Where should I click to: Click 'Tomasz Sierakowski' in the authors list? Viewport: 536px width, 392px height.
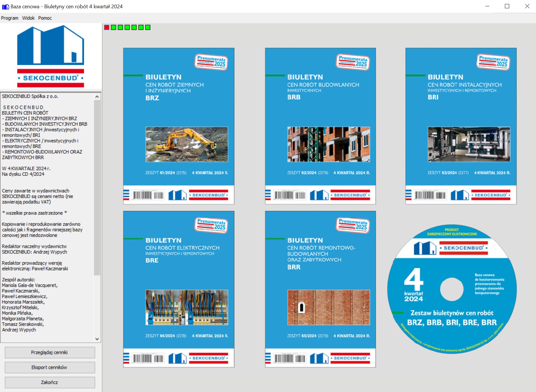click(23, 324)
